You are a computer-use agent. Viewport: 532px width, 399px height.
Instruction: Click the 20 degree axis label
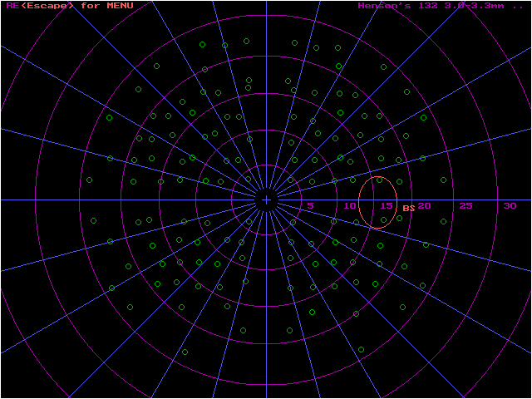click(424, 206)
